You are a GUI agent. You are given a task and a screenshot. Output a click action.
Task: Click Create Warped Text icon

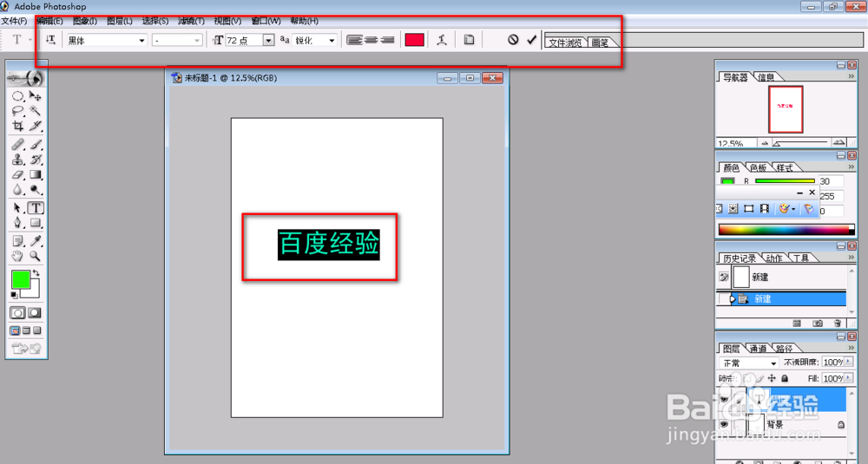(x=441, y=40)
